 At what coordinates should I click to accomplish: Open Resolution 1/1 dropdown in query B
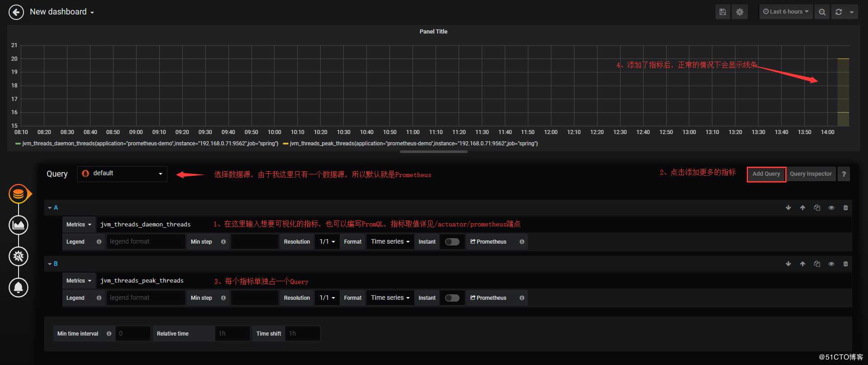(327, 298)
